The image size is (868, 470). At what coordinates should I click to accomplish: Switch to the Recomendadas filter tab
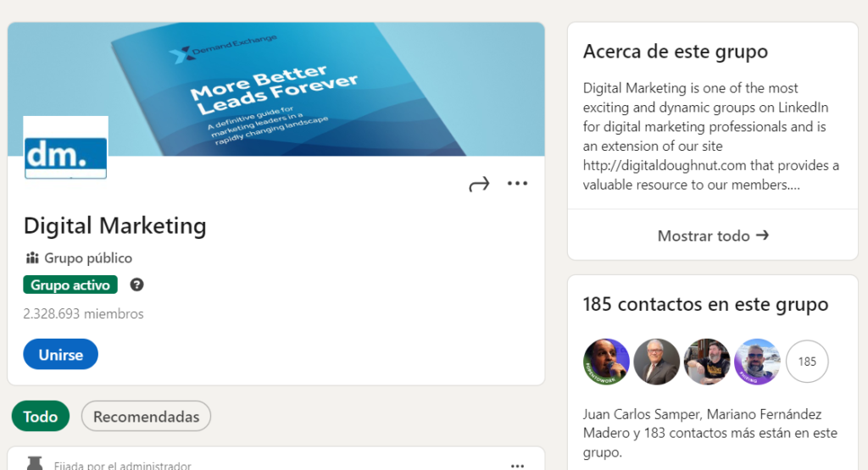coord(146,417)
